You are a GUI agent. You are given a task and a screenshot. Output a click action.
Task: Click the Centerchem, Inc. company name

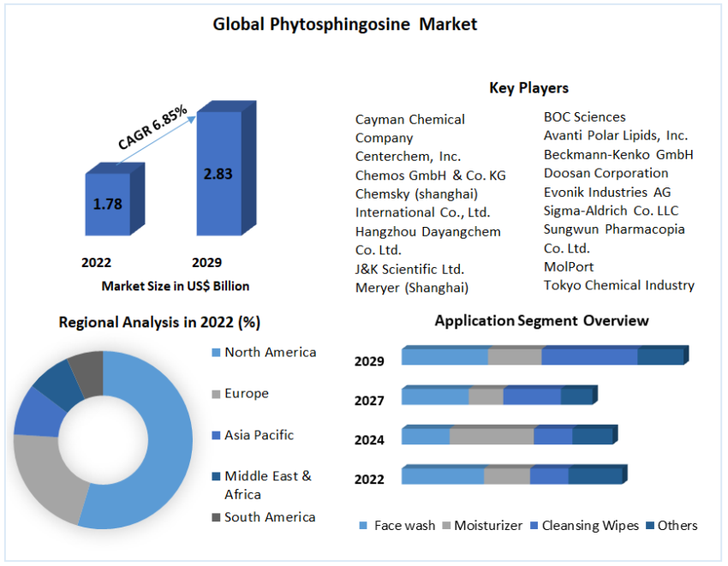tap(408, 157)
